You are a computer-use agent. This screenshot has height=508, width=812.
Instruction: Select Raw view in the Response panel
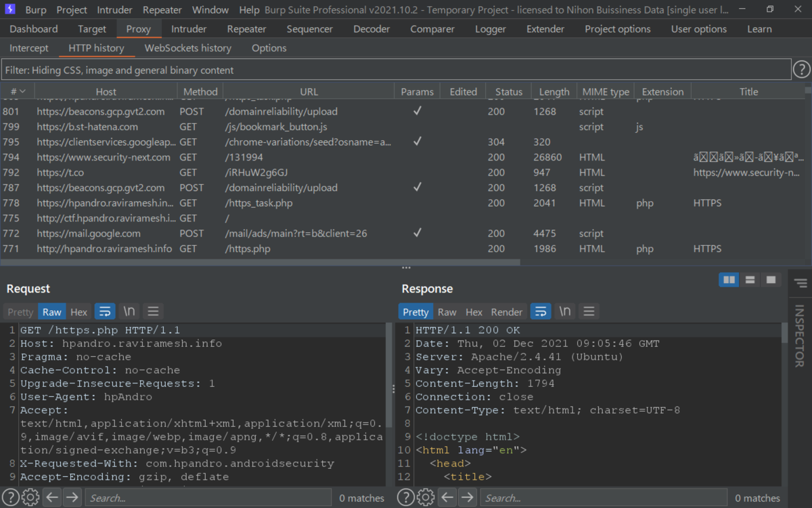tap(447, 312)
